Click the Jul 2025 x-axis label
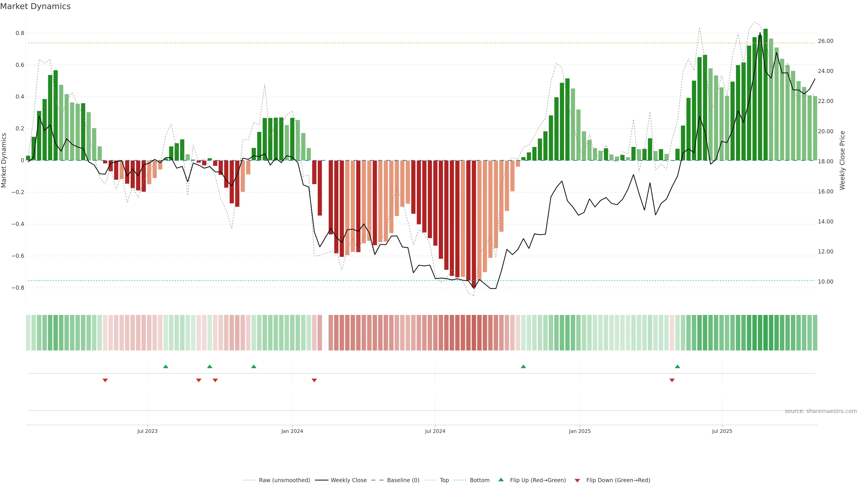The image size is (868, 488). pyautogui.click(x=722, y=431)
